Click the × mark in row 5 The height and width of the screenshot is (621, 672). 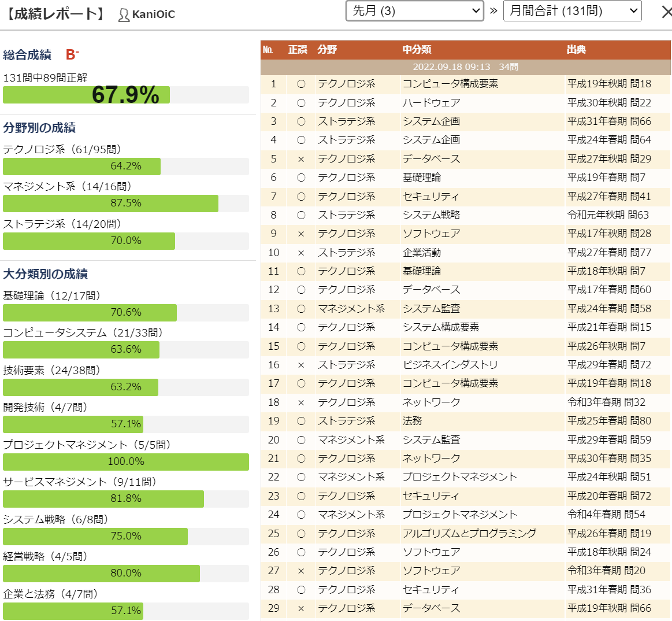click(x=301, y=160)
